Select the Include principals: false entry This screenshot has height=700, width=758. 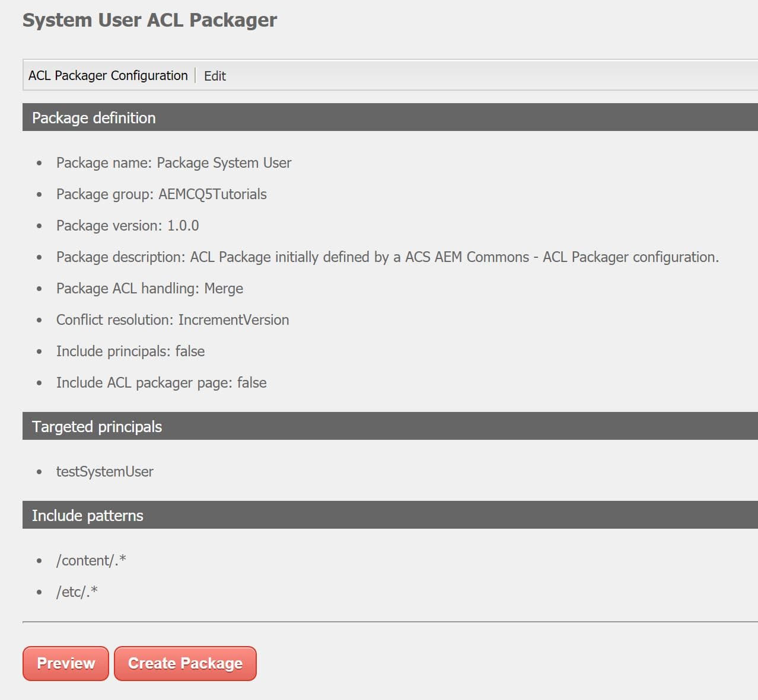[x=130, y=351]
